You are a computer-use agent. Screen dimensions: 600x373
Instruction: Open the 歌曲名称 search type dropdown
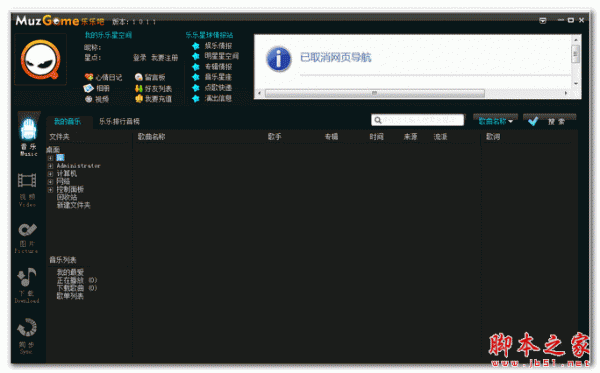click(496, 121)
